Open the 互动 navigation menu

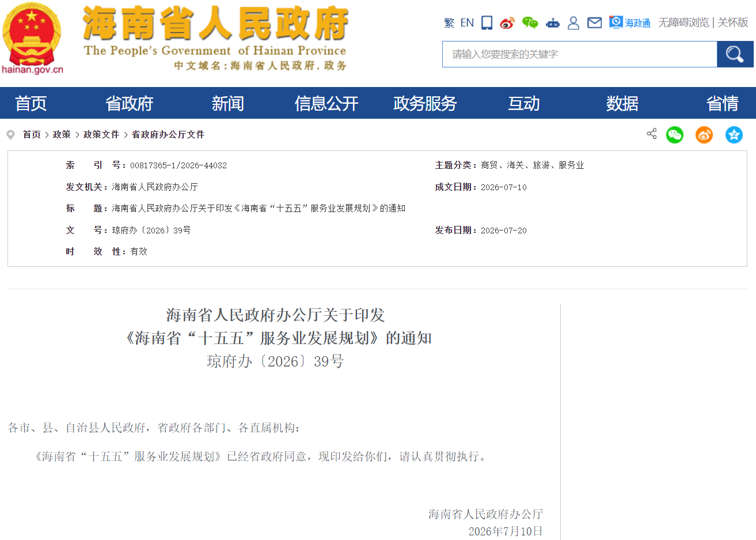click(x=523, y=103)
